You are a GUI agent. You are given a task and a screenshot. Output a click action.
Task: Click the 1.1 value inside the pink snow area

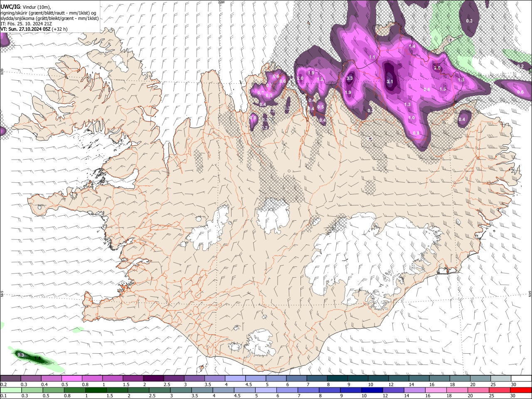(372, 57)
